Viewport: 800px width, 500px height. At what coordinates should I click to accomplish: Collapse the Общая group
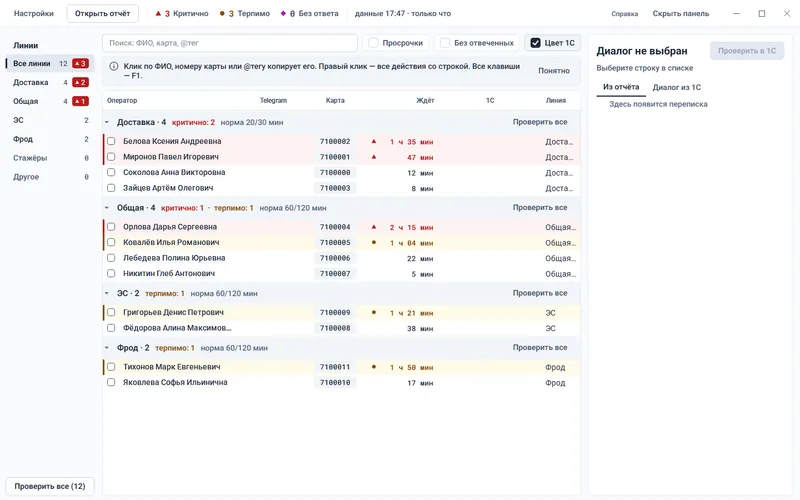coord(107,208)
